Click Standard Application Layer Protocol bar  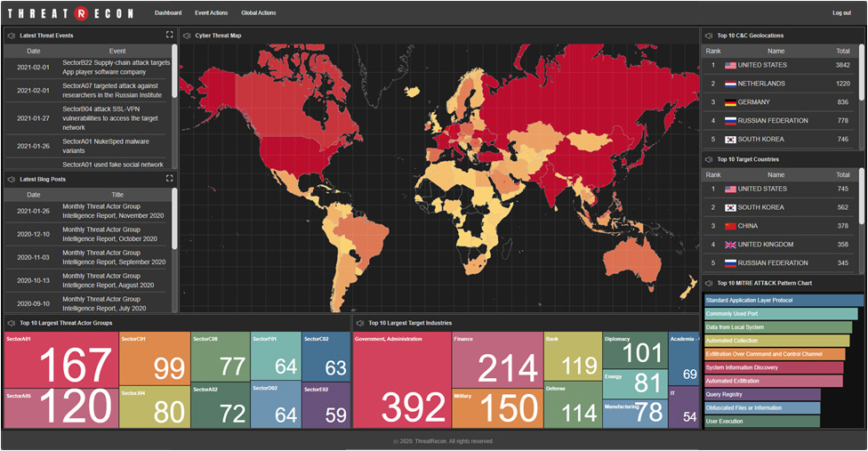pyautogui.click(x=784, y=301)
